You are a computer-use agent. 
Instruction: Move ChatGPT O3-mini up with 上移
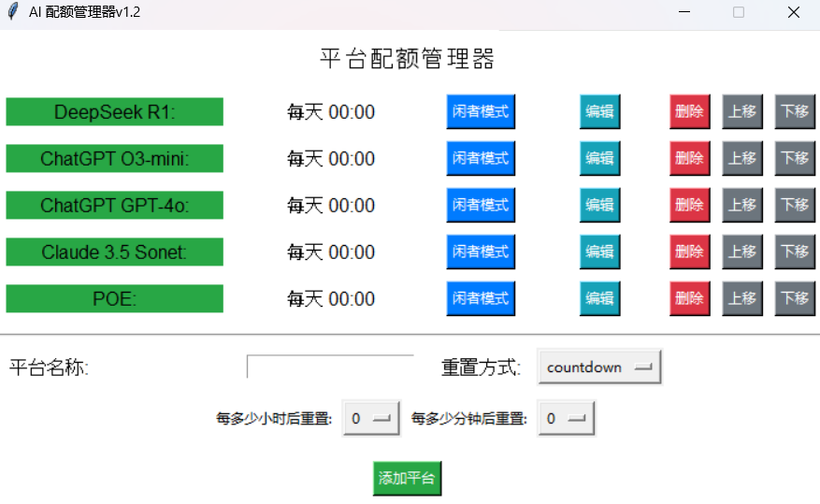click(742, 158)
